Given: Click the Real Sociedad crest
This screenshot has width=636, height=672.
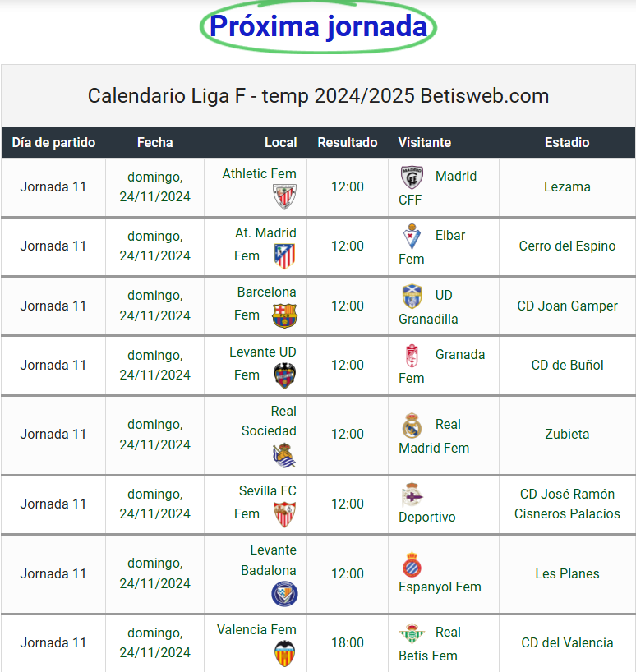Looking at the screenshot, I should point(284,455).
